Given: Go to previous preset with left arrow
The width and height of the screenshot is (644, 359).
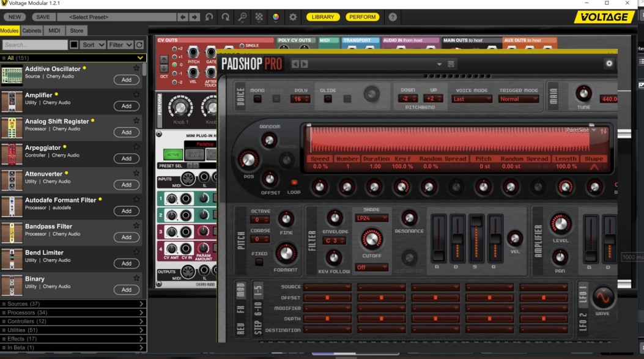Looking at the screenshot, I should click(x=183, y=17).
